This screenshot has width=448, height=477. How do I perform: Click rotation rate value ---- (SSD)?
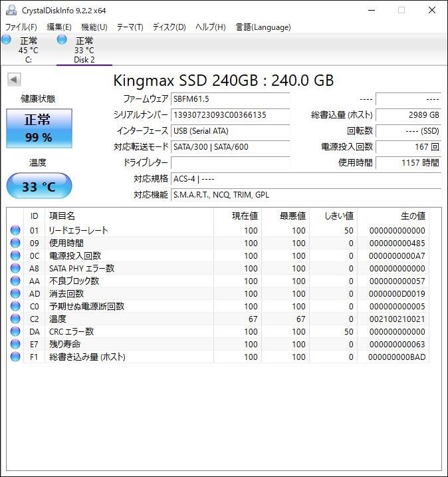click(x=409, y=131)
